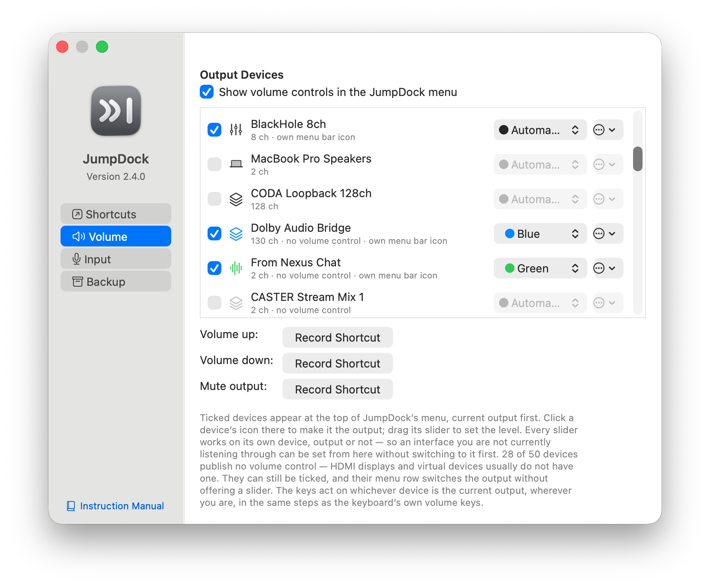Screen dimensions: 710x588
Task: Open the Instruction Manual link
Action: click(115, 506)
